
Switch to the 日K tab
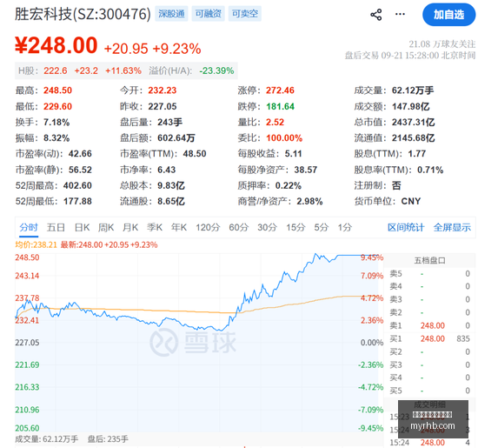point(82,227)
